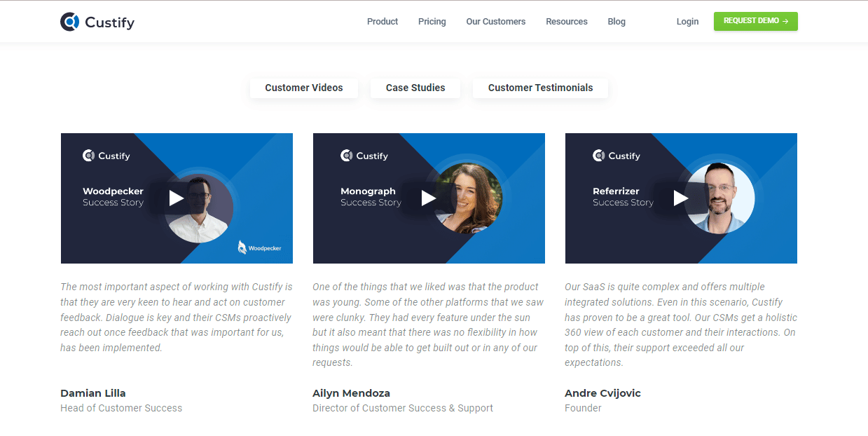868x436 pixels.
Task: Open the Resources menu
Action: [x=567, y=22]
